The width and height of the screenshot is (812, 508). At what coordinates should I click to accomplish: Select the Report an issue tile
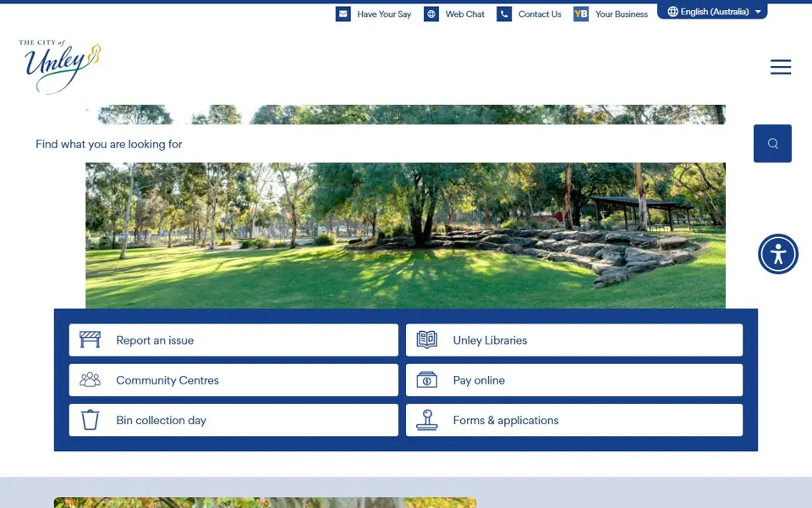click(233, 340)
